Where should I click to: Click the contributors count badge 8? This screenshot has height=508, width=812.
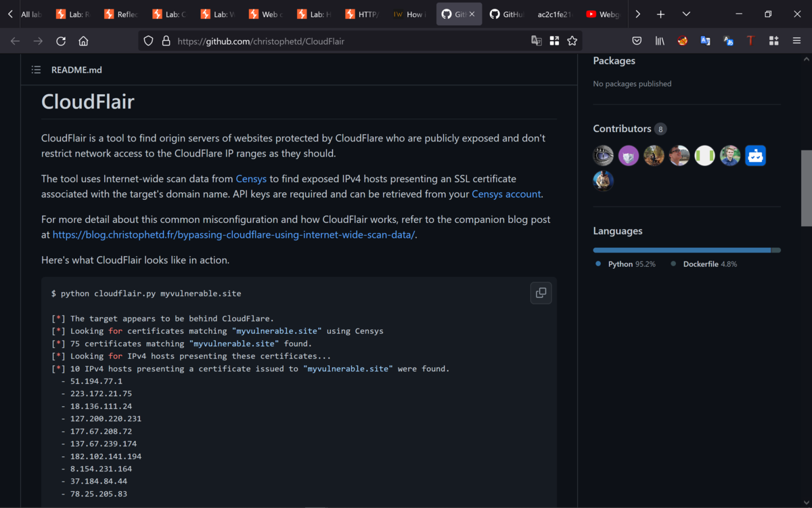660,129
